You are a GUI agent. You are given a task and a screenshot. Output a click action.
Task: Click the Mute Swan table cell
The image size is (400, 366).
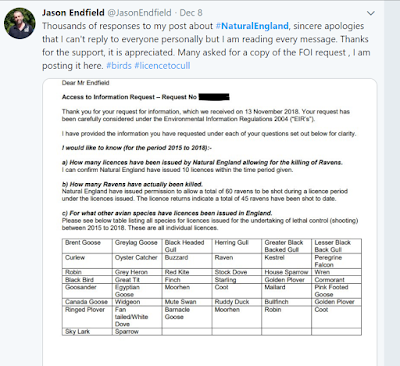(x=187, y=302)
